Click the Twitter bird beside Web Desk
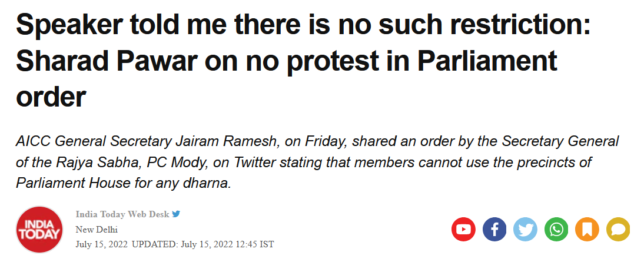The height and width of the screenshot is (262, 644). pos(176,214)
